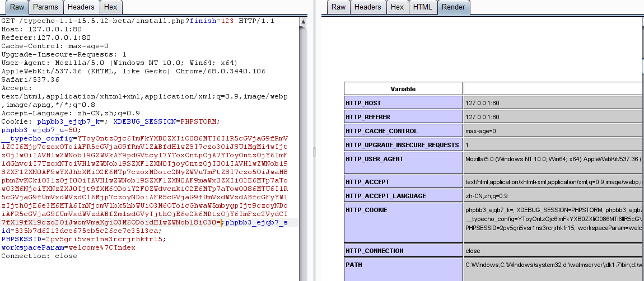Click the HTTP_REFERER variable cell
This screenshot has width=644, height=281.
point(403,116)
